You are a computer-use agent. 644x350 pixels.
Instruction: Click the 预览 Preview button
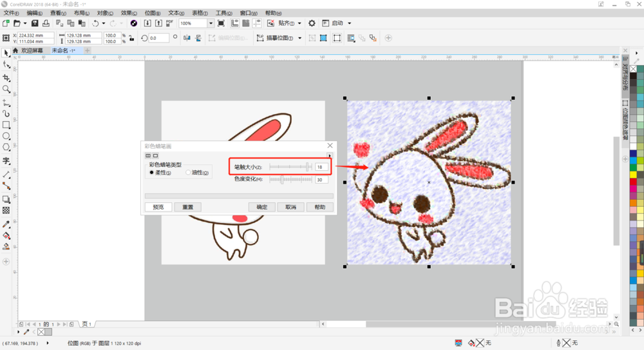(158, 208)
